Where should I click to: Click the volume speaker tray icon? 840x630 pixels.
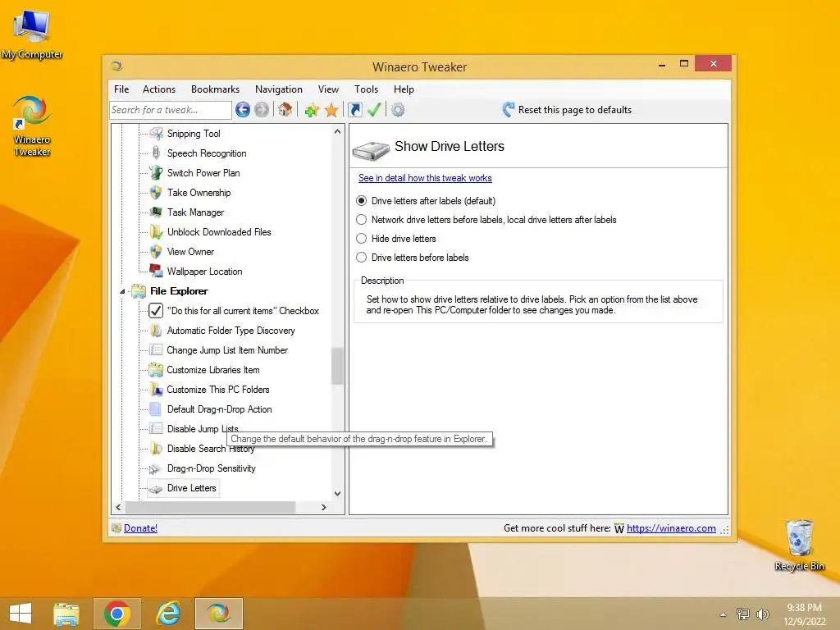762,614
